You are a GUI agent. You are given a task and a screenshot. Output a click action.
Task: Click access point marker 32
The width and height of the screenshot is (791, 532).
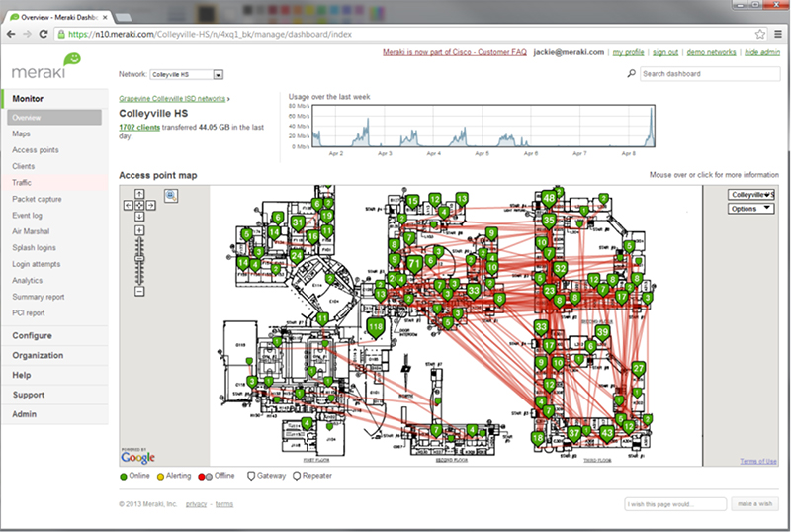coord(560,269)
